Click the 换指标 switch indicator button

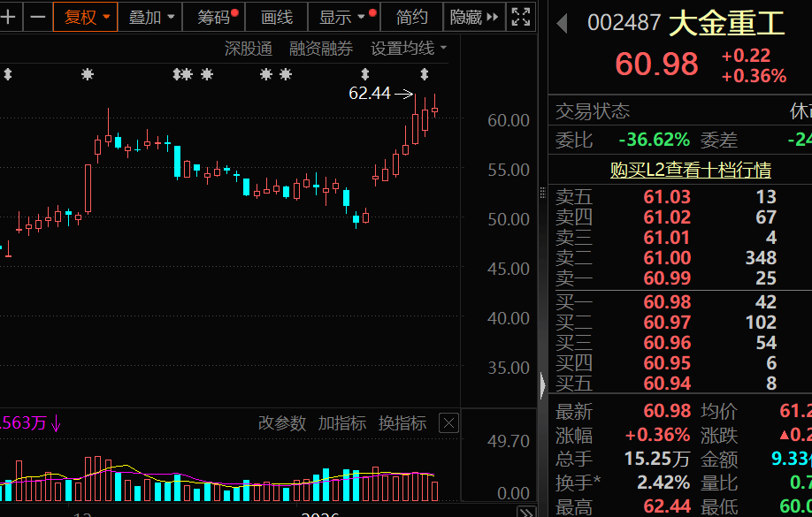[402, 423]
